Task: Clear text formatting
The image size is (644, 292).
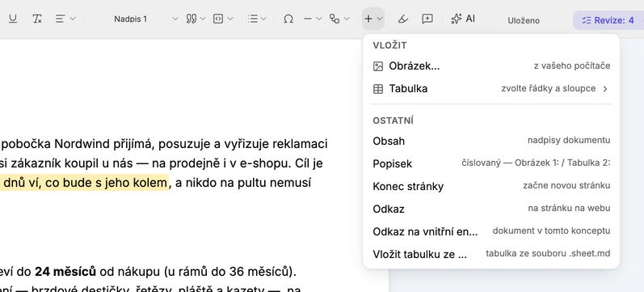Action: tap(37, 19)
